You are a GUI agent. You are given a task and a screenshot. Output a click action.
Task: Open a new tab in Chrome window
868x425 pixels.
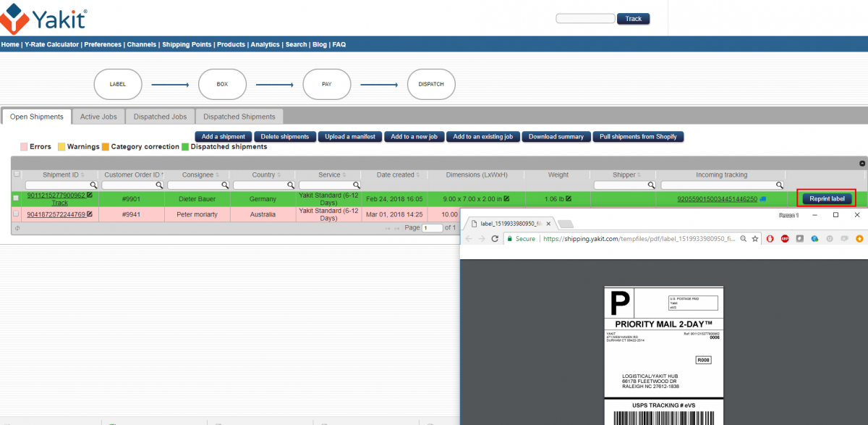pyautogui.click(x=566, y=224)
